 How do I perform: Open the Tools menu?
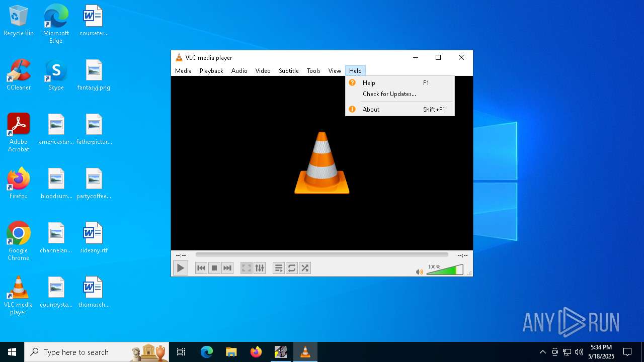point(313,71)
